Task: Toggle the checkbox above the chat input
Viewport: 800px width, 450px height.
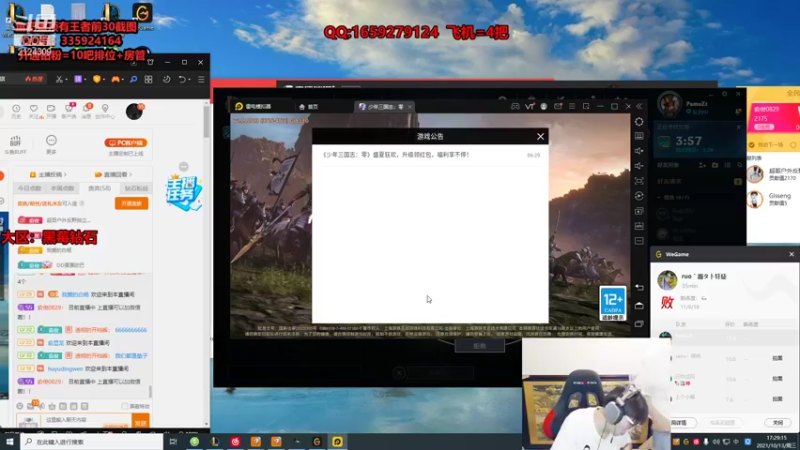Action: tap(124, 406)
